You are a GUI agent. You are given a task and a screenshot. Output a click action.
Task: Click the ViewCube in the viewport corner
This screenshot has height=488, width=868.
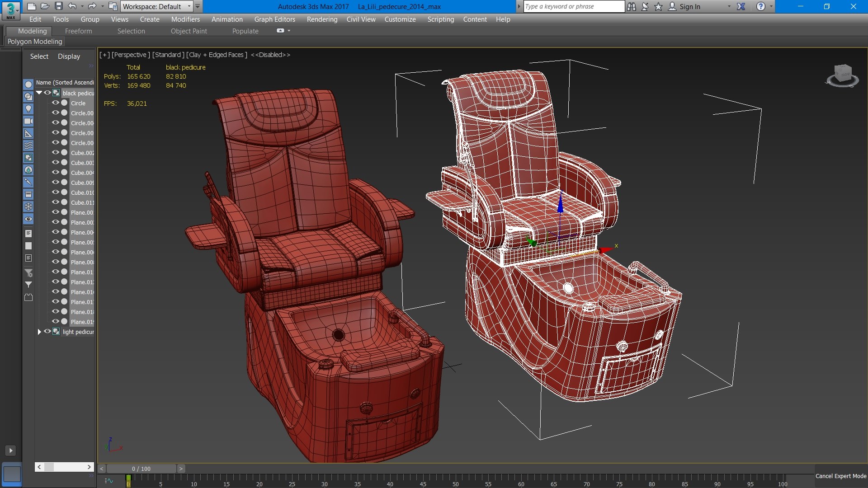(x=843, y=75)
